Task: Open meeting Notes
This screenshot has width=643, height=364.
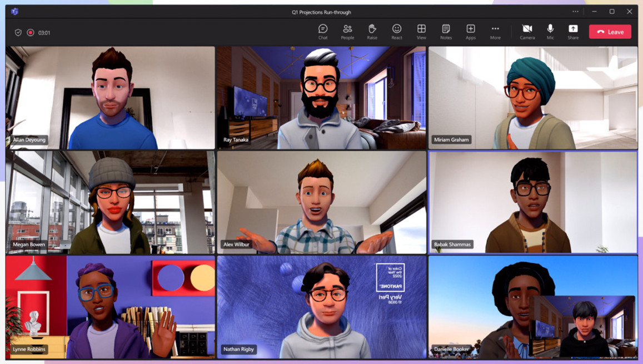Action: [x=446, y=32]
